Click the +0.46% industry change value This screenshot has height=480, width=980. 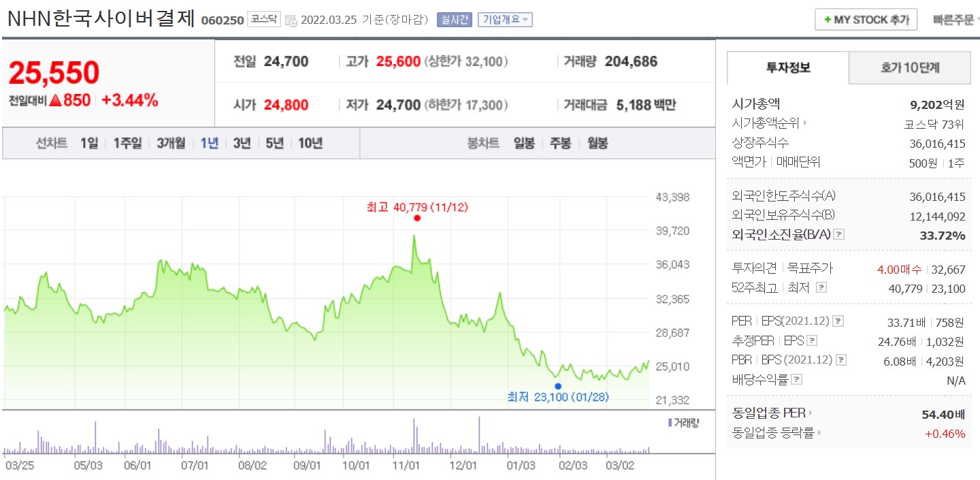[945, 433]
